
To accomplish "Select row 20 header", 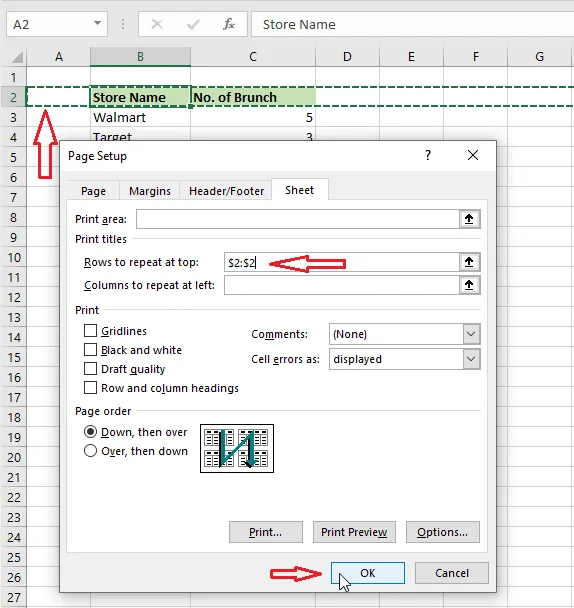I will pos(13,458).
